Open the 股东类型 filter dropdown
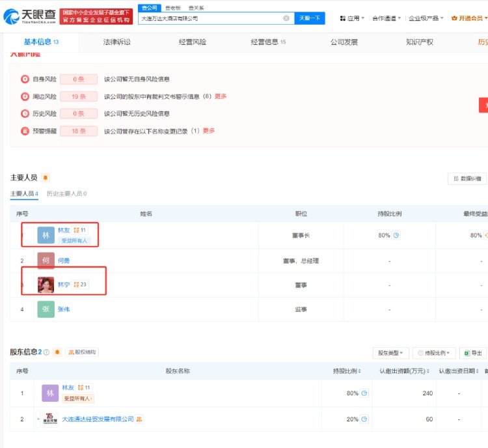The image size is (488, 448). (x=390, y=353)
